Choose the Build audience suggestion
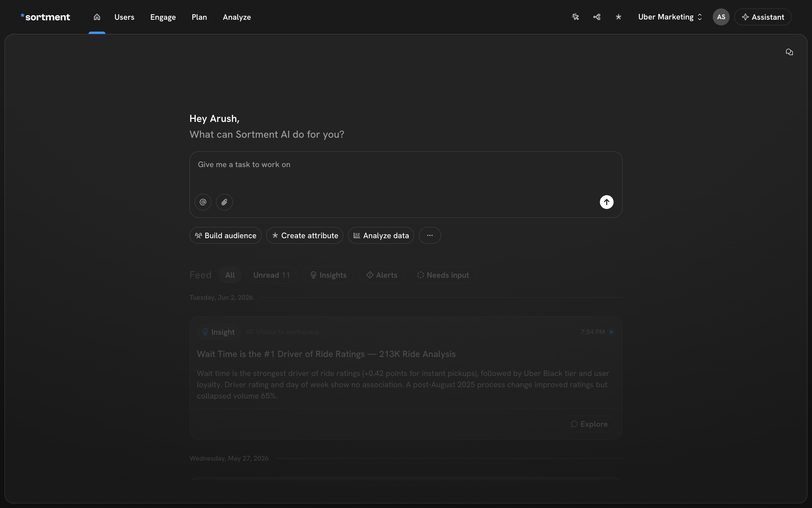This screenshot has width=812, height=508. pos(226,235)
